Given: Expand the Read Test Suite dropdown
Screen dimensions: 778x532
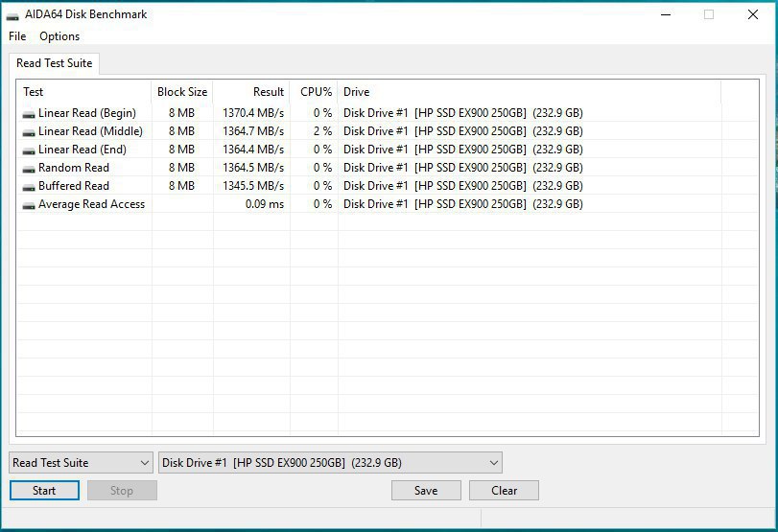Looking at the screenshot, I should (81, 463).
